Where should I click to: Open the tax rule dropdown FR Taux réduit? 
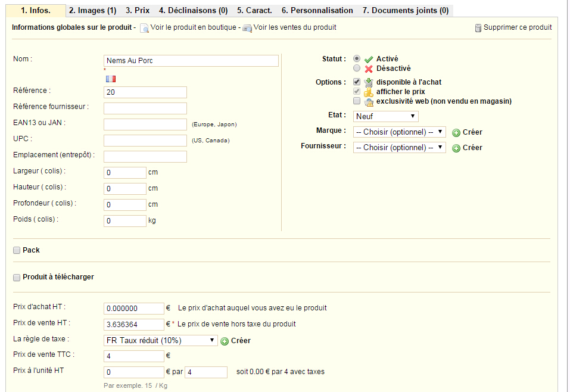coord(161,340)
